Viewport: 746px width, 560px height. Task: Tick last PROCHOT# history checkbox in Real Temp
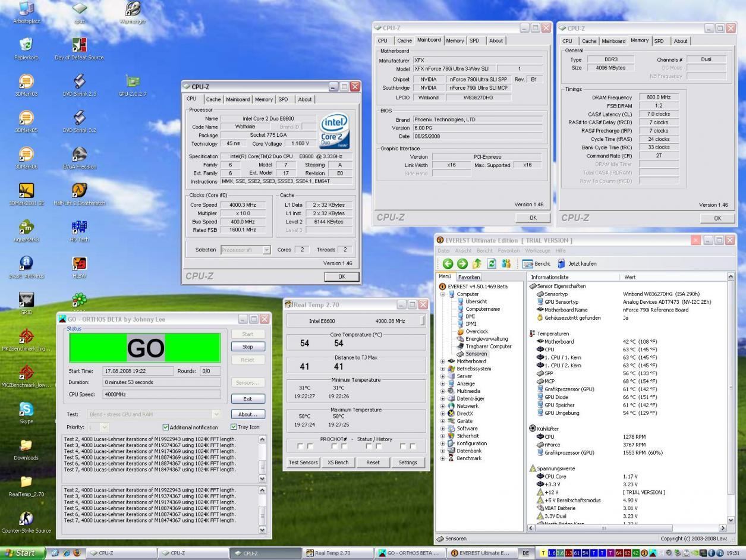click(413, 446)
